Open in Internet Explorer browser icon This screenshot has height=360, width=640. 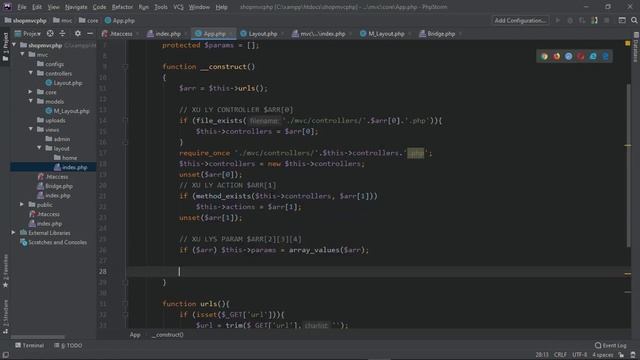[593, 57]
